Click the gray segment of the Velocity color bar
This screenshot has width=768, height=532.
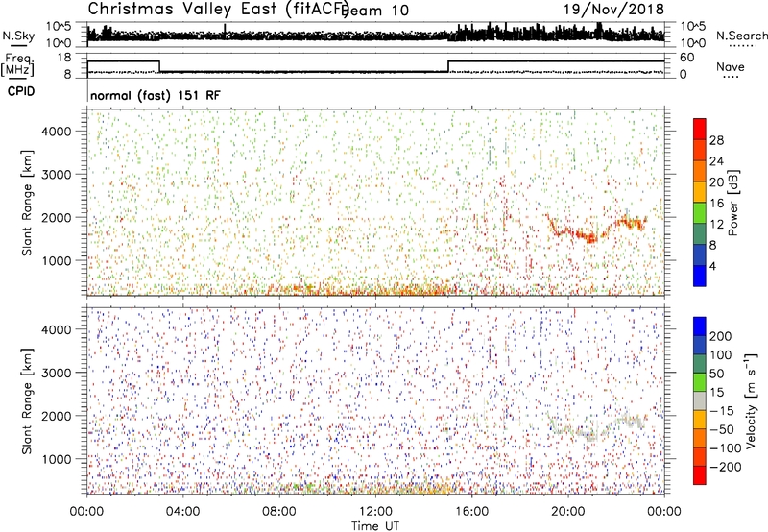pyautogui.click(x=700, y=401)
